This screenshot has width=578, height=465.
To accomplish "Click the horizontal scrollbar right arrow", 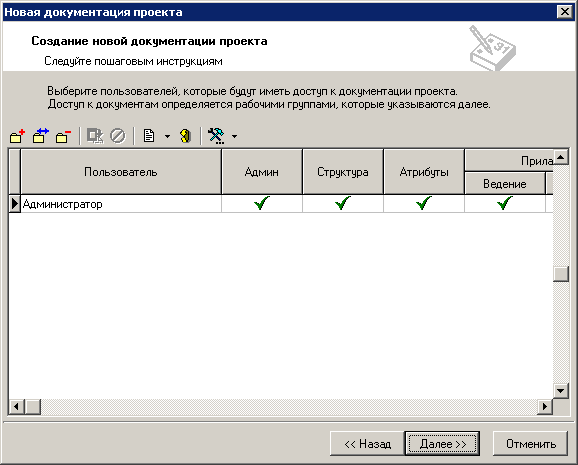I will click(545, 407).
